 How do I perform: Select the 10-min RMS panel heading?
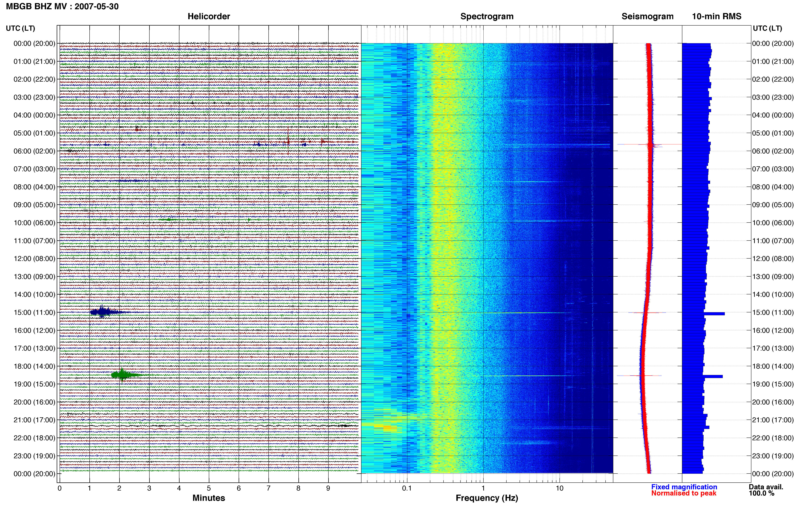point(716,16)
